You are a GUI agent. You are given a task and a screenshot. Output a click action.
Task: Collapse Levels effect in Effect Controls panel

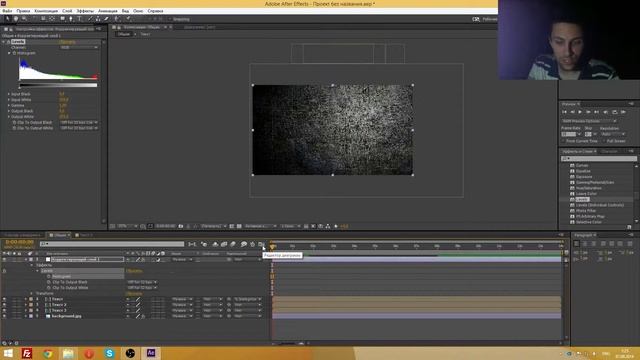coord(4,42)
